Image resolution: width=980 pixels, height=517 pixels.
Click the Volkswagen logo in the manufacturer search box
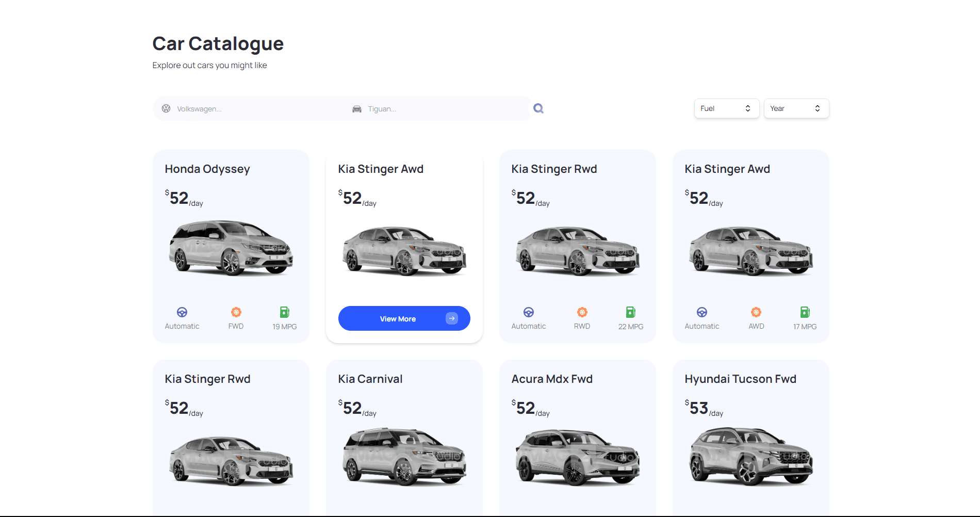(167, 108)
